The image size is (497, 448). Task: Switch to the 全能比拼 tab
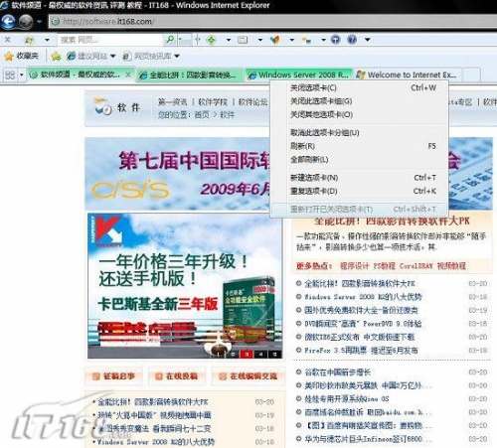tap(189, 75)
